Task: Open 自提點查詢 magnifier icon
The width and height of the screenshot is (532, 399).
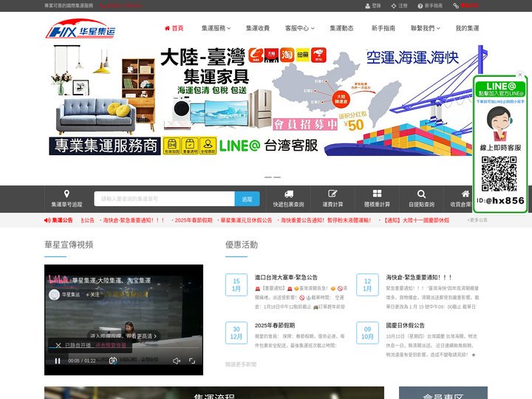Action: [421, 194]
